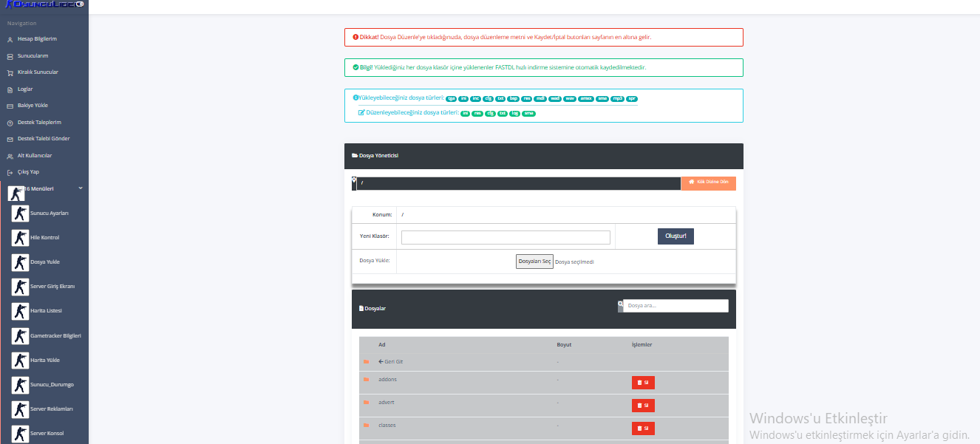Delete the classes folder with Sil
The width and height of the screenshot is (980, 444).
click(643, 428)
